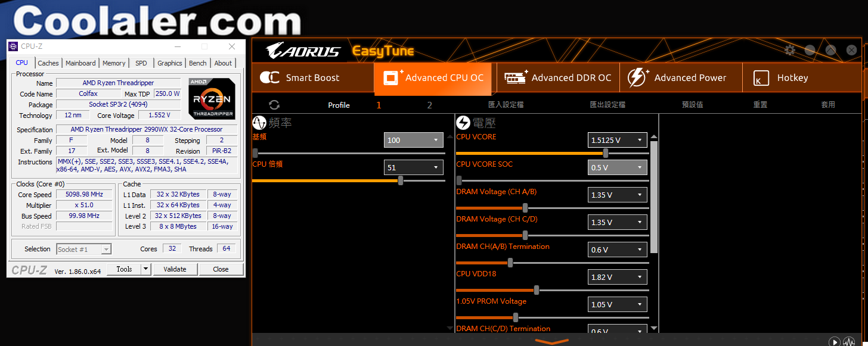Click the Core Speed 5098.98 MHz value
This screenshot has height=346, width=868.
click(x=84, y=195)
